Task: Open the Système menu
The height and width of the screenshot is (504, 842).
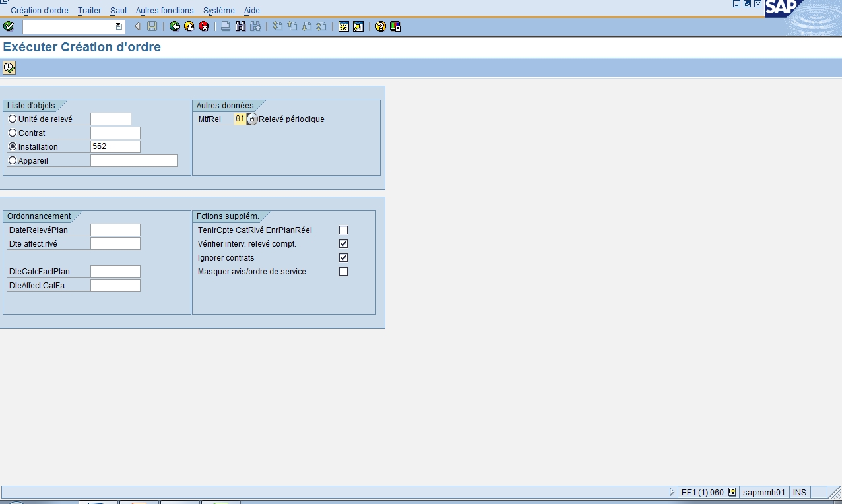Action: pos(219,11)
